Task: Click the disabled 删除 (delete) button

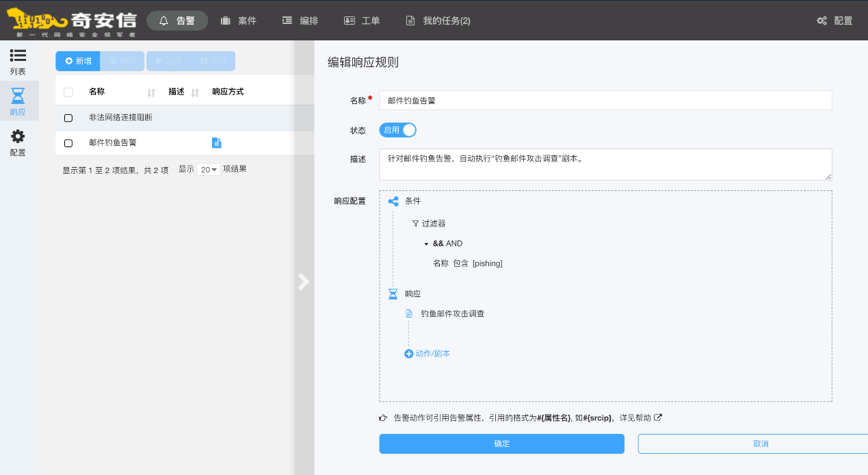Action: [122, 61]
